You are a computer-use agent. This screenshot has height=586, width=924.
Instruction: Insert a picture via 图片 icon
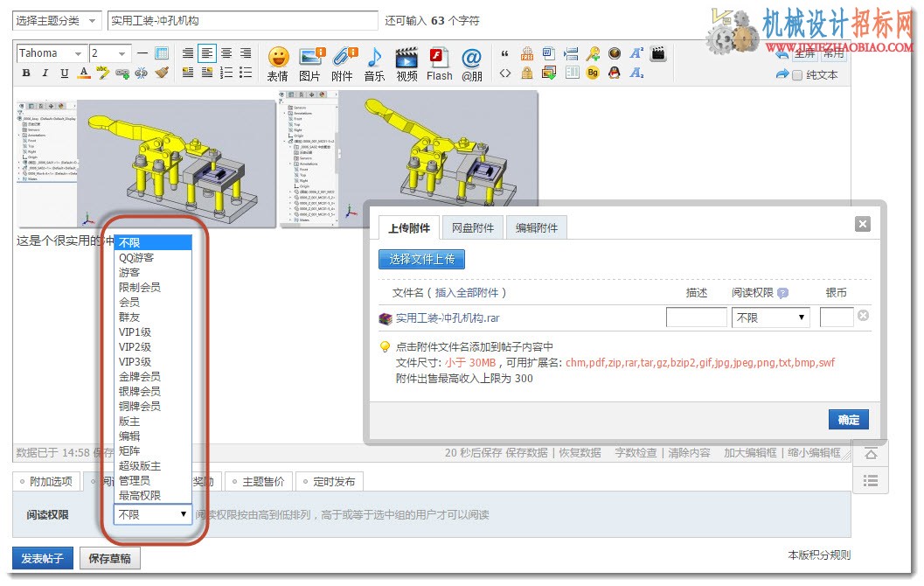click(310, 64)
